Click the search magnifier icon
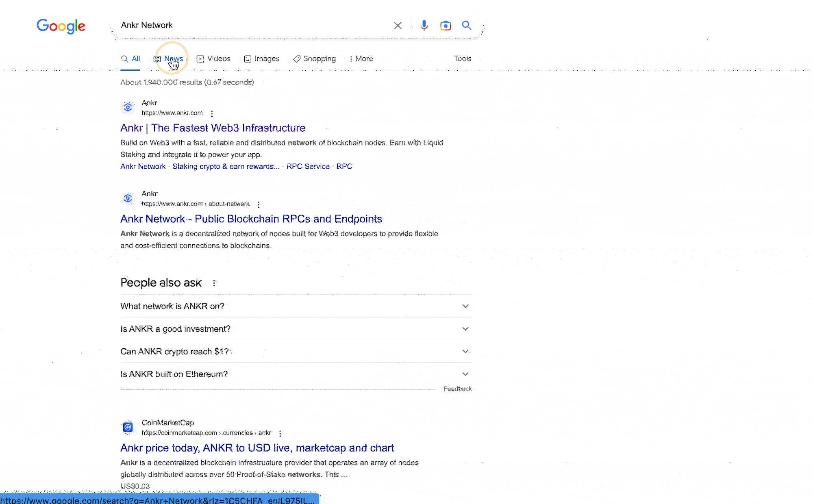 (467, 25)
